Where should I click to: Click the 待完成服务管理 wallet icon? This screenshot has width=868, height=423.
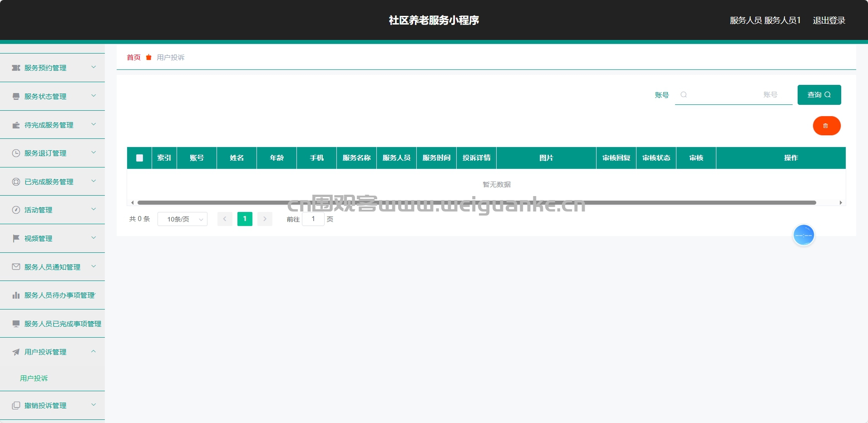[16, 125]
